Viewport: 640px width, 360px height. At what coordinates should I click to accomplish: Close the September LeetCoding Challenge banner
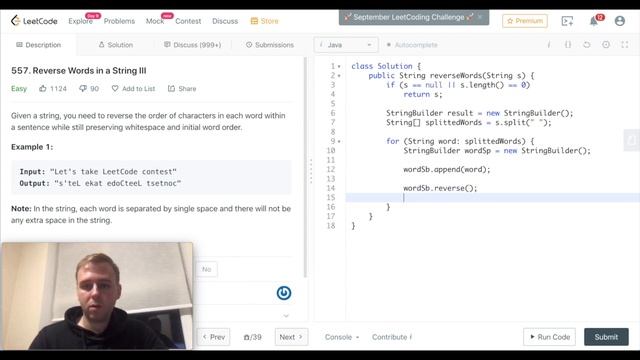tap(480, 17)
